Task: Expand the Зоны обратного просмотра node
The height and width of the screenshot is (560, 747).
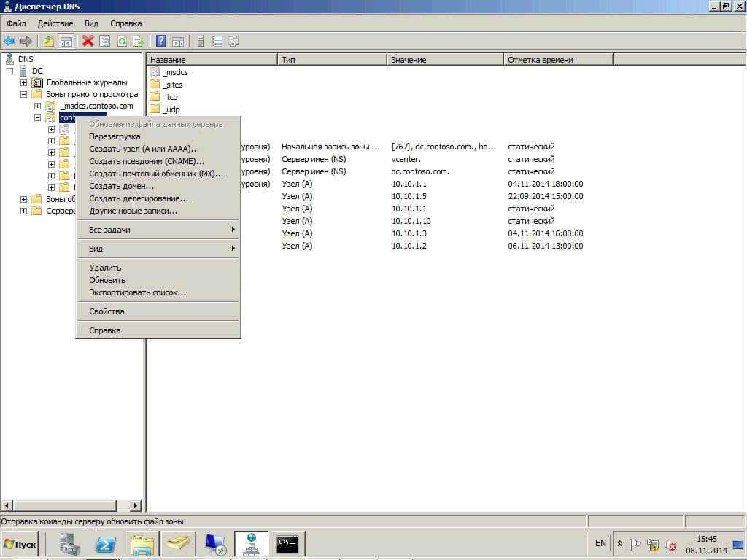Action: point(23,199)
